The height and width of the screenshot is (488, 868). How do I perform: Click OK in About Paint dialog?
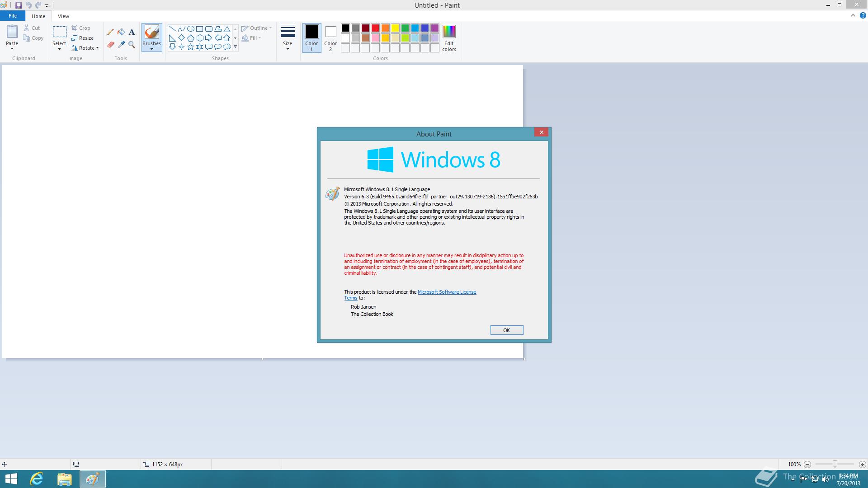(x=507, y=330)
